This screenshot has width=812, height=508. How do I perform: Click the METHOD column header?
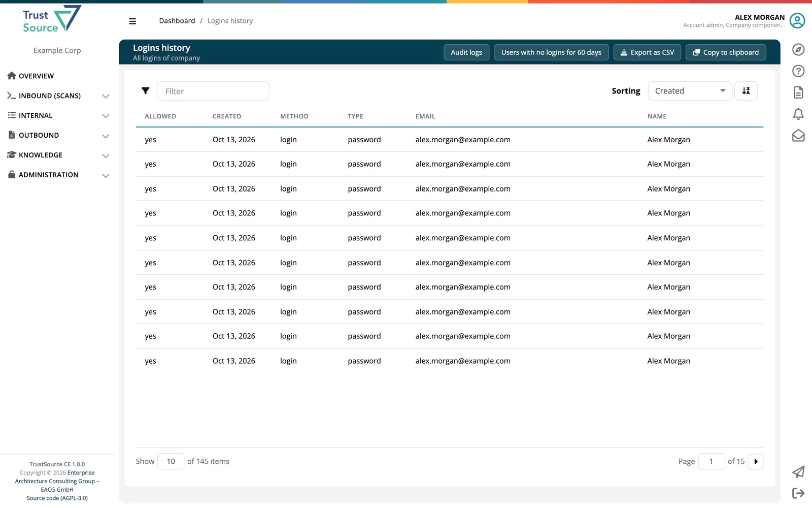pos(294,116)
